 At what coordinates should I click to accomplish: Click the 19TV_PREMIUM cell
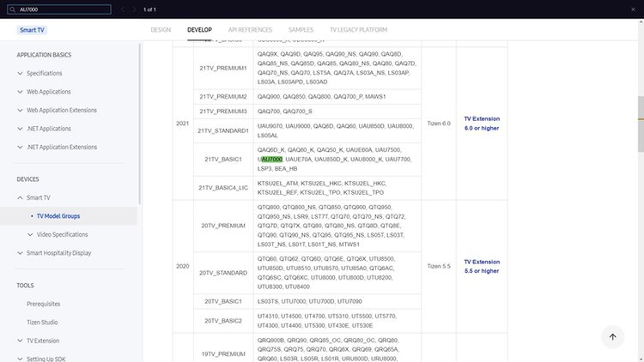pyautogui.click(x=223, y=353)
